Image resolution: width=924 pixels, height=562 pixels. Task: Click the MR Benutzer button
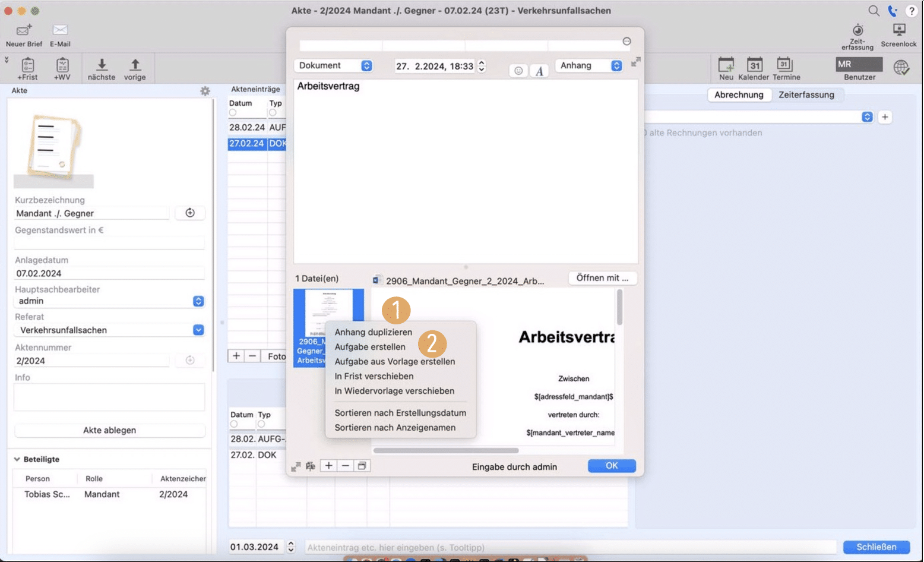point(859,64)
